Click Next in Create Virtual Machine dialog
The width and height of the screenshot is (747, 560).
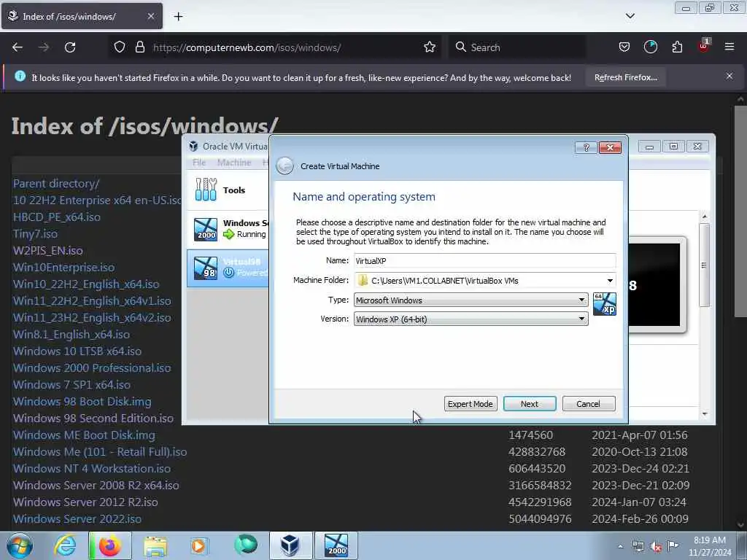(x=530, y=404)
